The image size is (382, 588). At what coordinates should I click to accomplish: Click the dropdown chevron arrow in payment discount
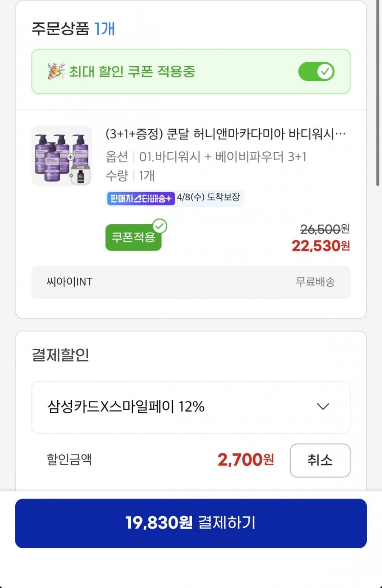click(323, 407)
